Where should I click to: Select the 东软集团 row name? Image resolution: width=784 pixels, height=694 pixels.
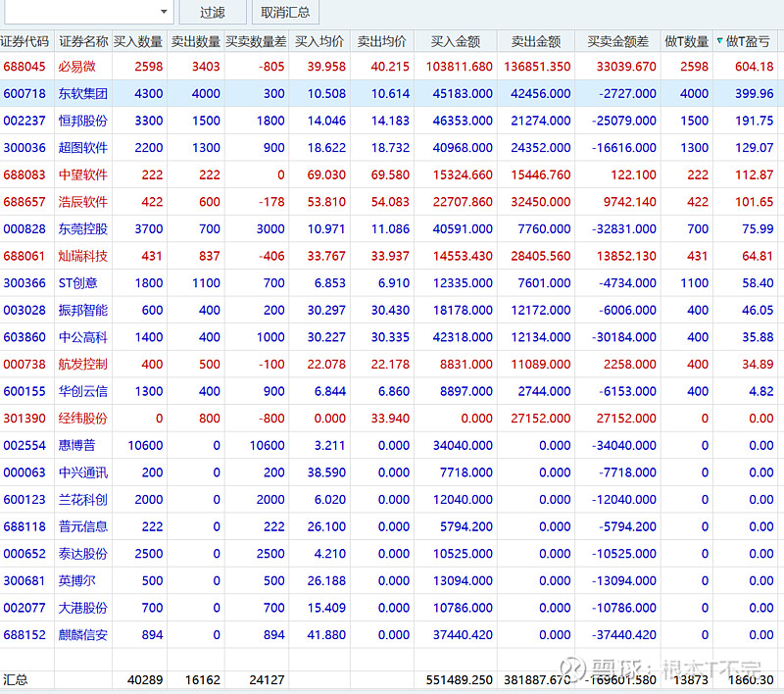pos(83,93)
